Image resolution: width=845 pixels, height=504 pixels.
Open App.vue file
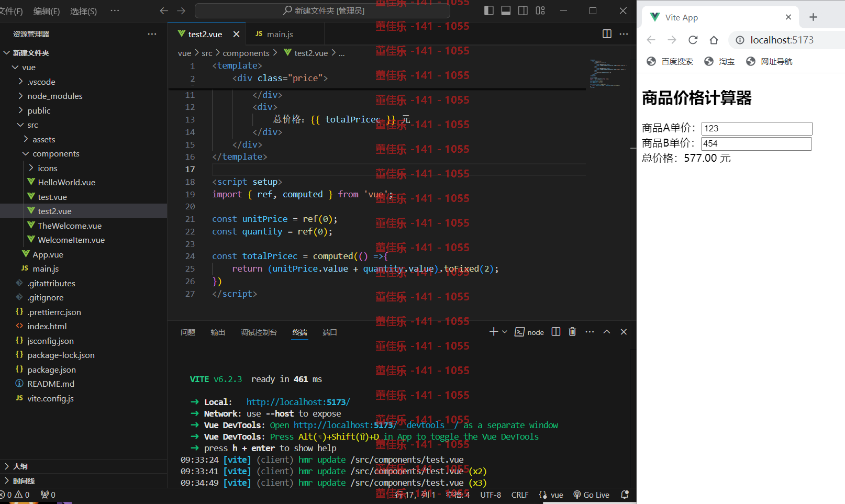84,254
